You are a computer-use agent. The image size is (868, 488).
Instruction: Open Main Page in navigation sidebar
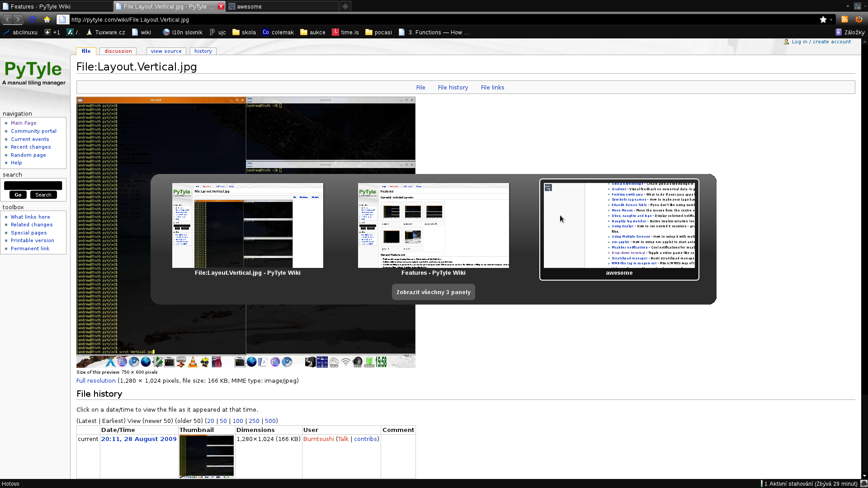coord(24,123)
